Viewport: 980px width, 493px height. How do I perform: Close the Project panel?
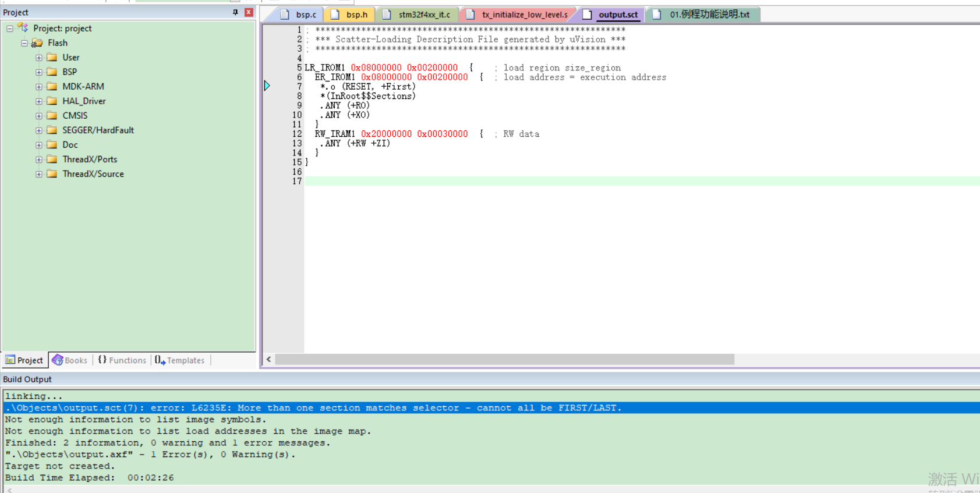(249, 12)
